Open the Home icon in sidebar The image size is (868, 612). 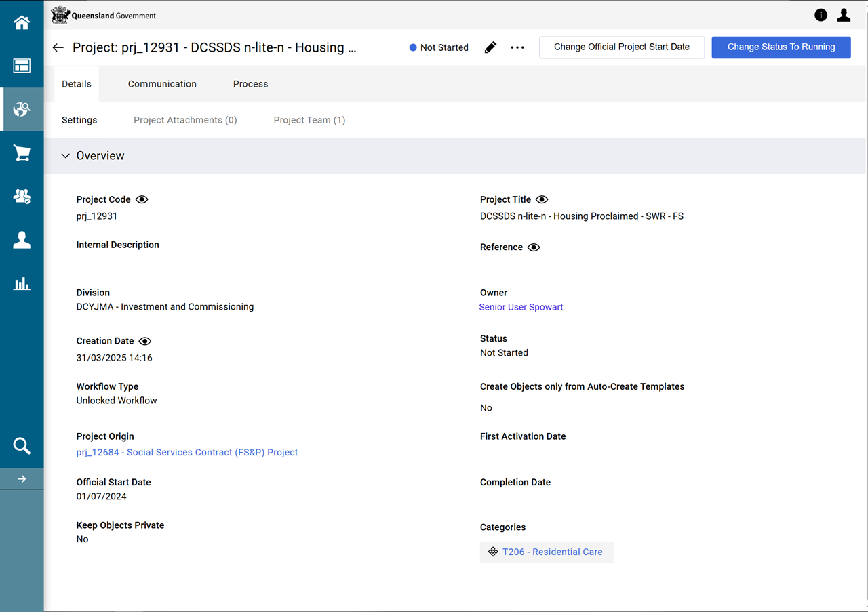[22, 22]
